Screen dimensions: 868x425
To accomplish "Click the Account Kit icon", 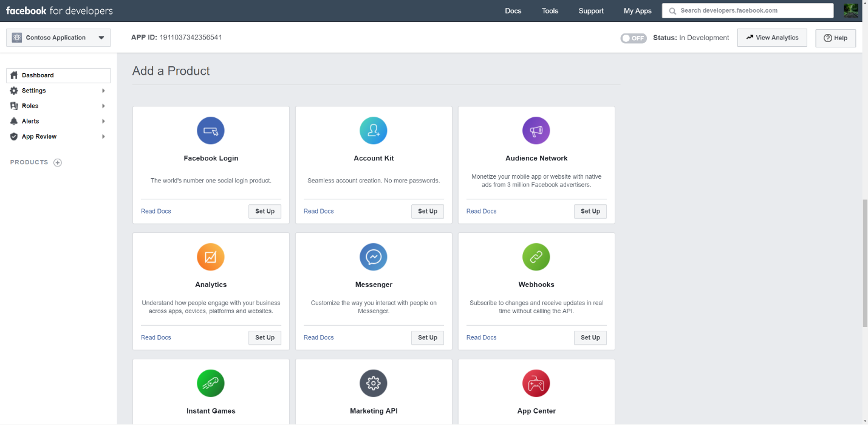I will click(x=374, y=131).
